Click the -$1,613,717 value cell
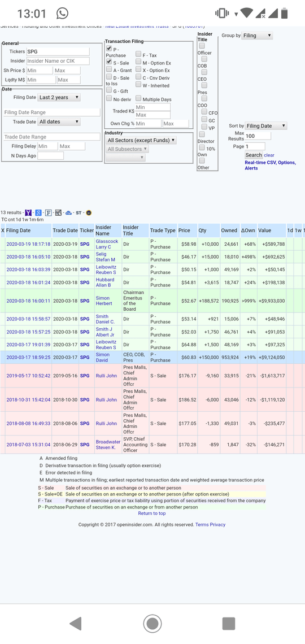 point(271,376)
